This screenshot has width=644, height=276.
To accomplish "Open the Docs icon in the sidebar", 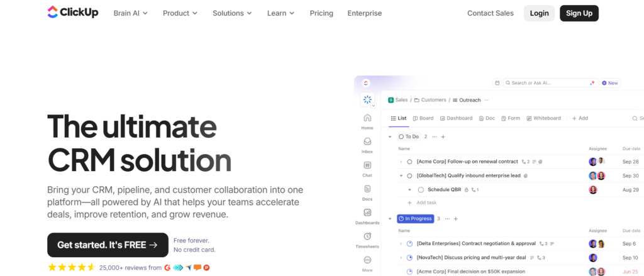I will [367, 189].
